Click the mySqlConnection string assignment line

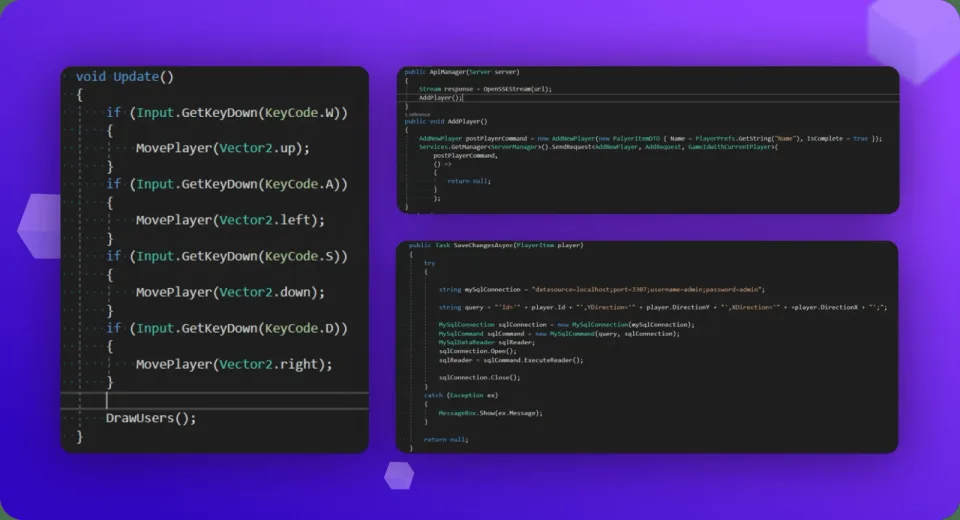click(x=602, y=290)
